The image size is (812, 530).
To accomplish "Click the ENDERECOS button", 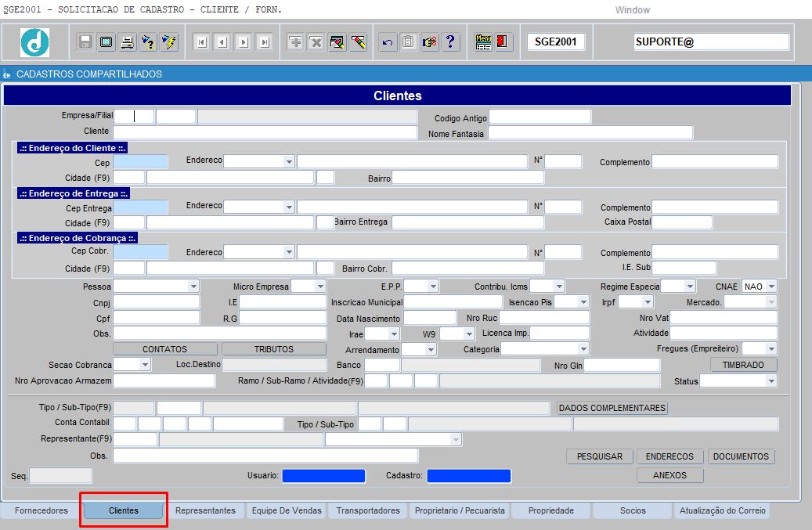I will (x=669, y=456).
